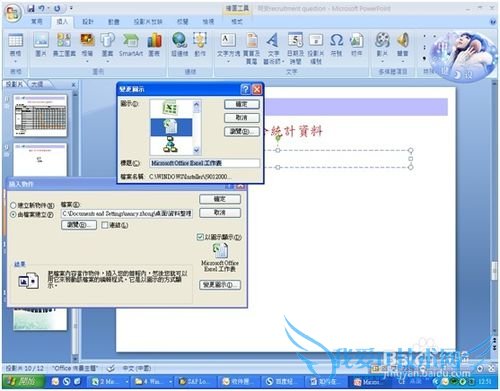Click the 標題 caption field with Excel 工作表 text
Image resolution: width=500 pixels, height=391 pixels.
pyautogui.click(x=204, y=163)
